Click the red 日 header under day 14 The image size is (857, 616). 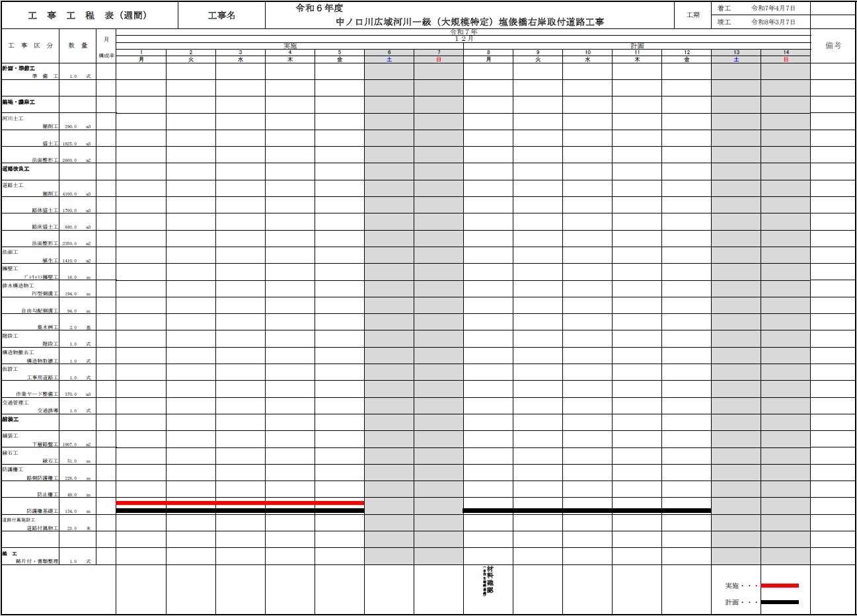[x=786, y=59]
